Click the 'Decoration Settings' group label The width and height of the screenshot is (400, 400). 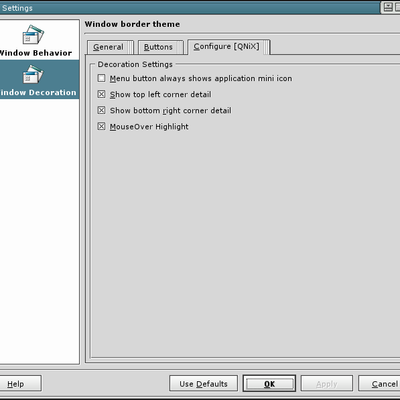135,64
